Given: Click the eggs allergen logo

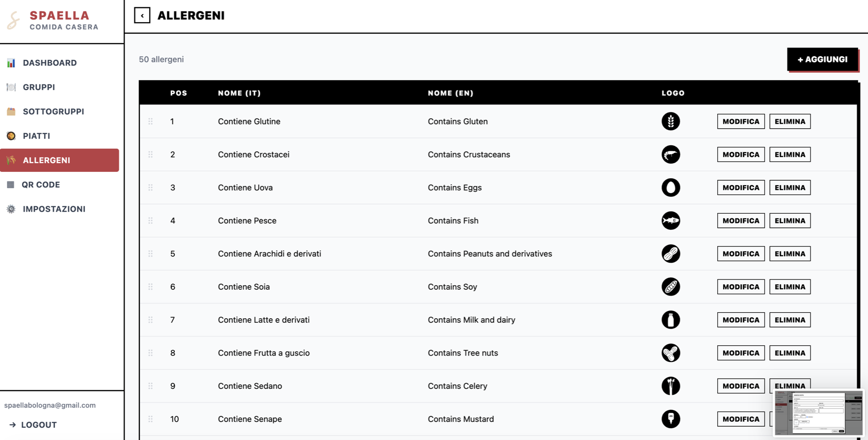Looking at the screenshot, I should [x=671, y=188].
